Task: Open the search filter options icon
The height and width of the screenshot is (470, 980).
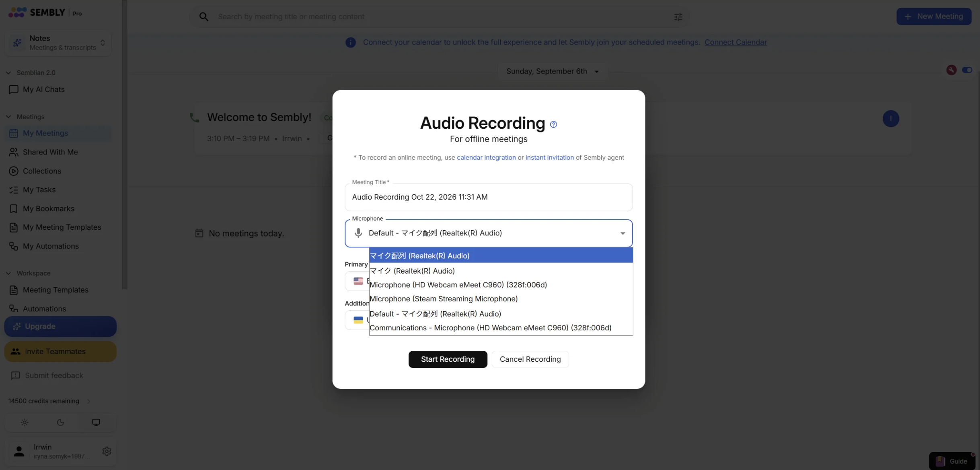Action: pos(678,17)
